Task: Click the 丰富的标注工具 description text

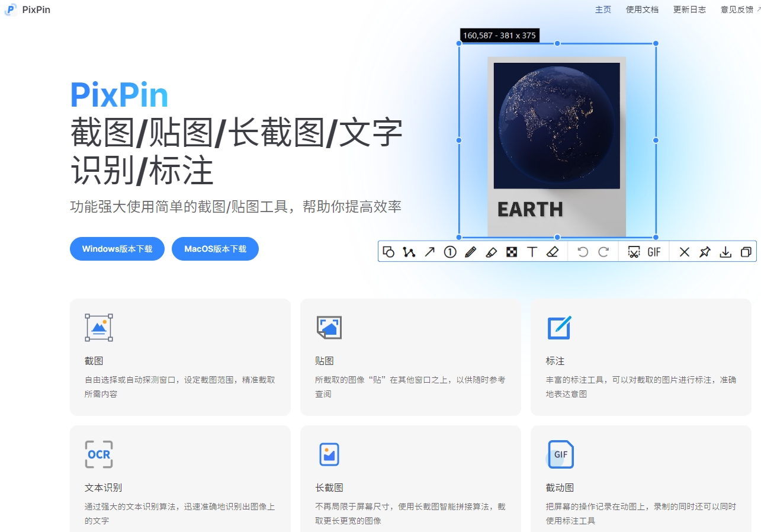Action: click(641, 387)
